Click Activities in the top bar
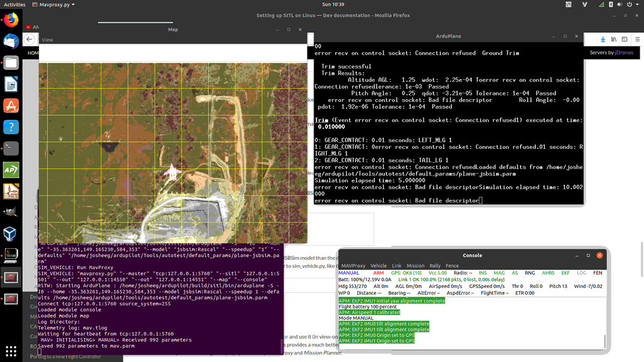 [14, 4]
